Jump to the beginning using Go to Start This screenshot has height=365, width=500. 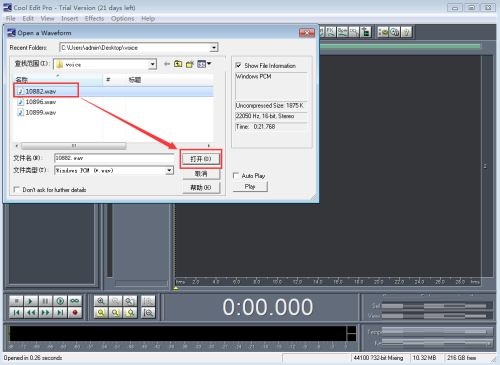tap(16, 313)
